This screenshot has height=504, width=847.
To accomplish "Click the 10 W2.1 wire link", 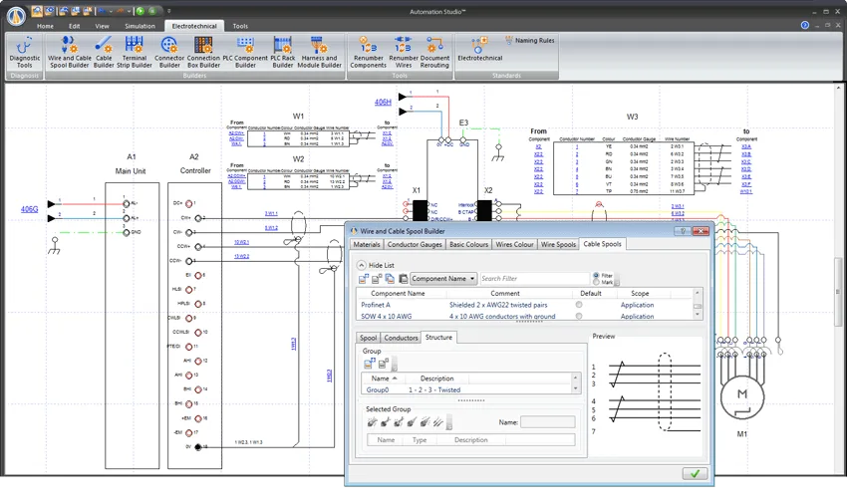I will [241, 242].
